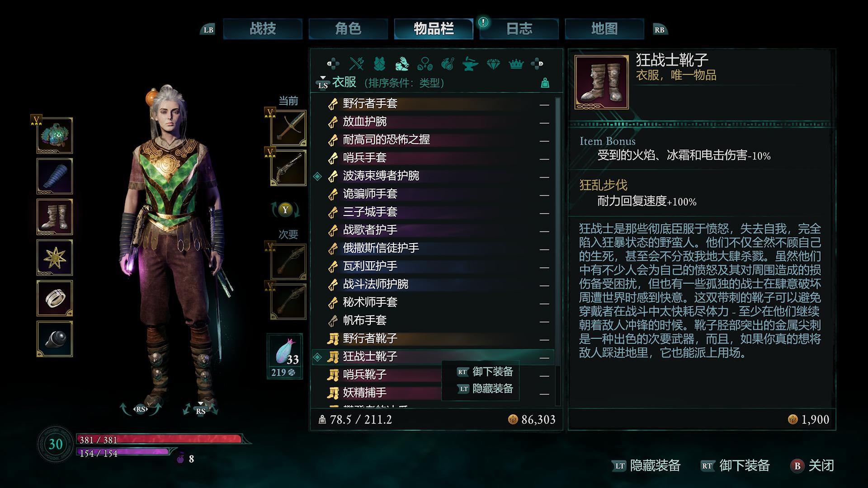
Task: Toggle 隐藏装备 at the bottom bar
Action: [x=646, y=465]
